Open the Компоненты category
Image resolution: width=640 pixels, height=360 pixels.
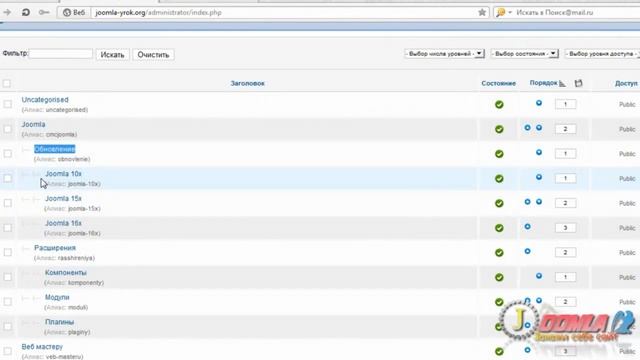point(66,273)
